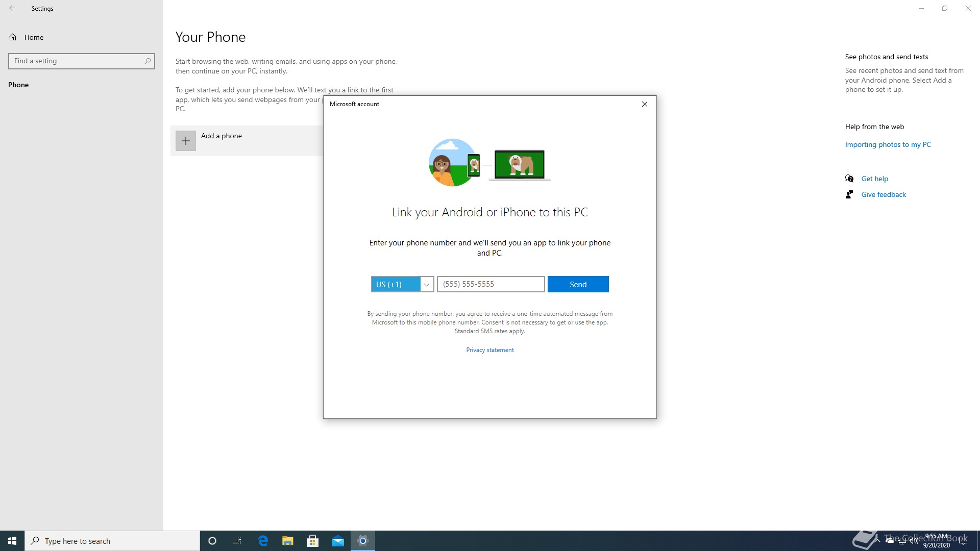Click the phone-to-PC illustration in the dialog
This screenshot has width=980, height=551.
pos(489,162)
